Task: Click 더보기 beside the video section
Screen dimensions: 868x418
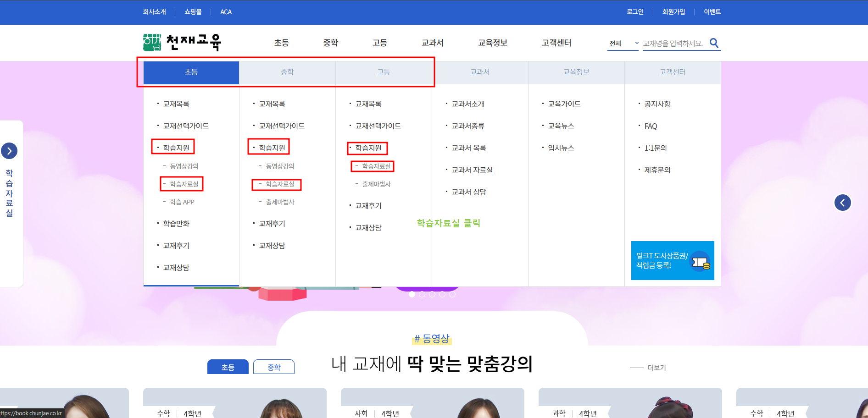Action: (656, 368)
